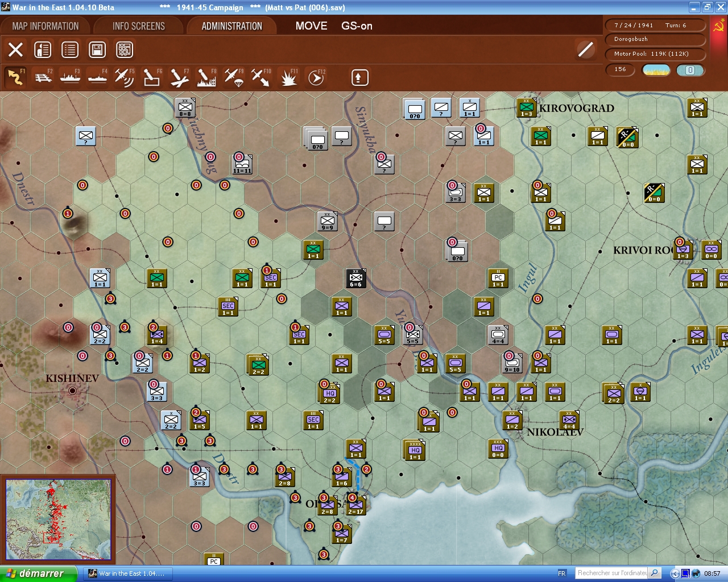The height and width of the screenshot is (582, 728).
Task: Click the GS-on status label
Action: tap(357, 26)
